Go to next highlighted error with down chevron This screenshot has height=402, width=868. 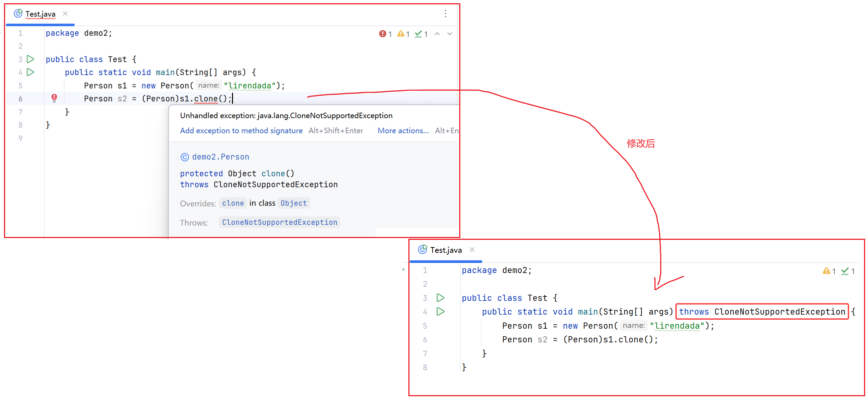pos(450,34)
